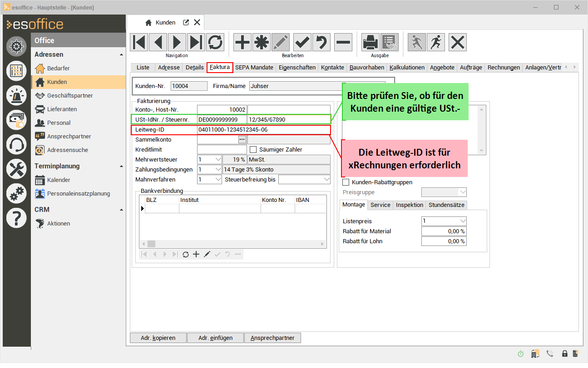
Task: Open the wrench tools module in sidebar
Action: tap(16, 169)
